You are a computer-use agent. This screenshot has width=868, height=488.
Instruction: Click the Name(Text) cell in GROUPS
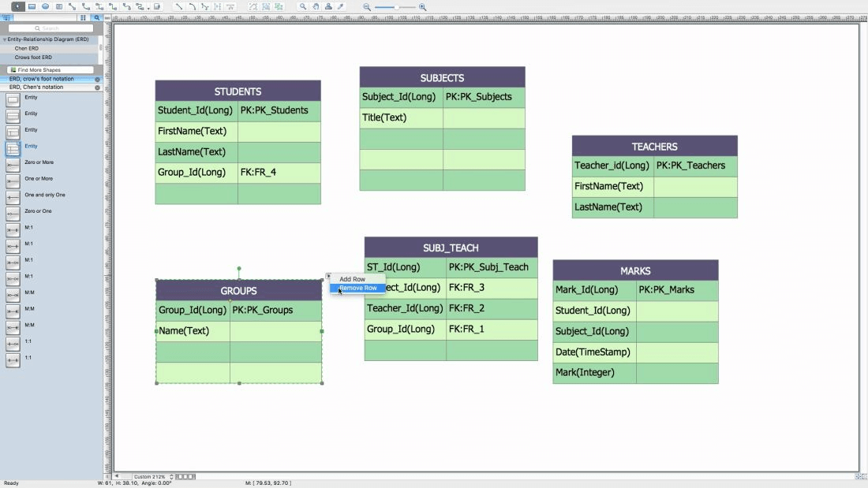193,331
